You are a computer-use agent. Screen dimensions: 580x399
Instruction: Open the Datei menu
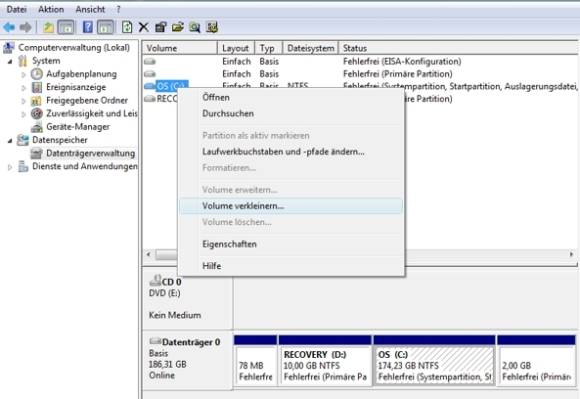click(x=17, y=9)
